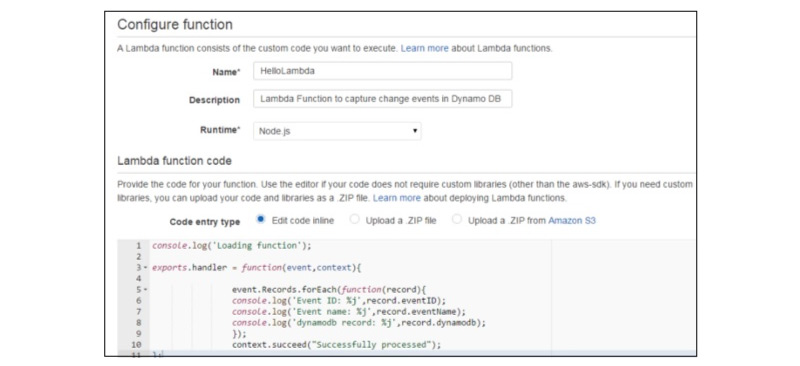Open the Runtime Node.js dropdown
This screenshot has height=366, width=800.
[337, 131]
